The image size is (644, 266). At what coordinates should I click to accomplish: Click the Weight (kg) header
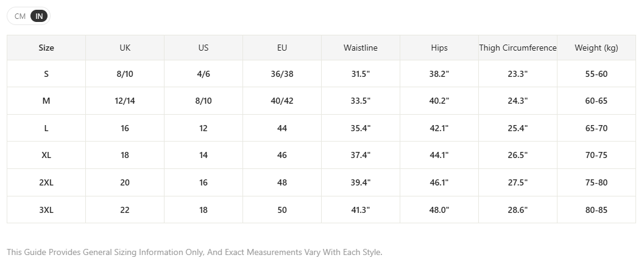pyautogui.click(x=596, y=48)
